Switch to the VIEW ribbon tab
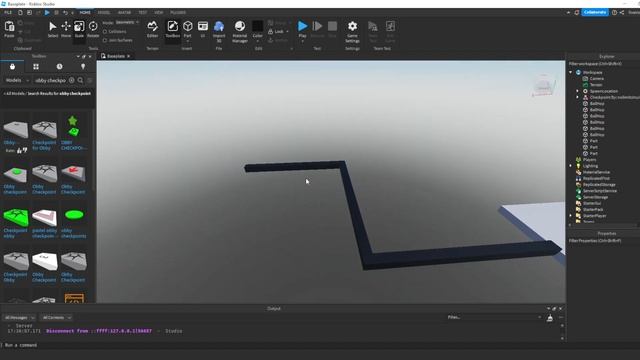This screenshot has height=360, width=640. [x=159, y=13]
